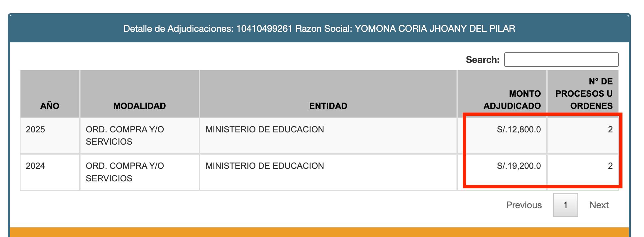Sort by N° DE PROCESOS U ORDENES header
This screenshot has width=644, height=237.
(x=584, y=94)
